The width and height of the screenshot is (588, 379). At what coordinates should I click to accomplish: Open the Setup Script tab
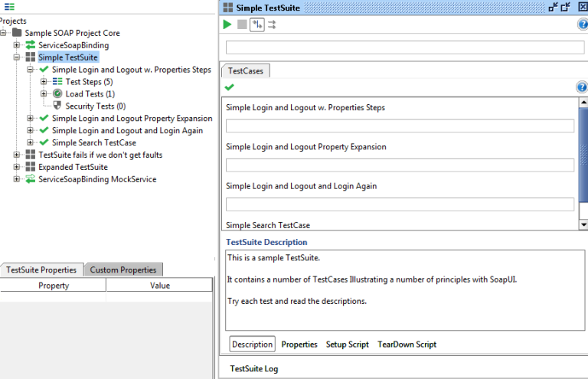coord(347,345)
